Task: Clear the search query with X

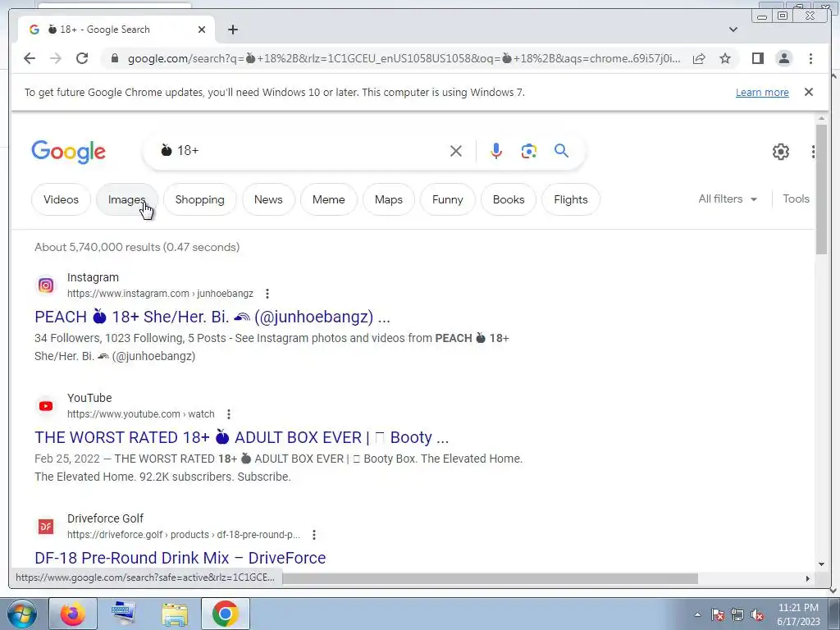Action: (x=456, y=151)
